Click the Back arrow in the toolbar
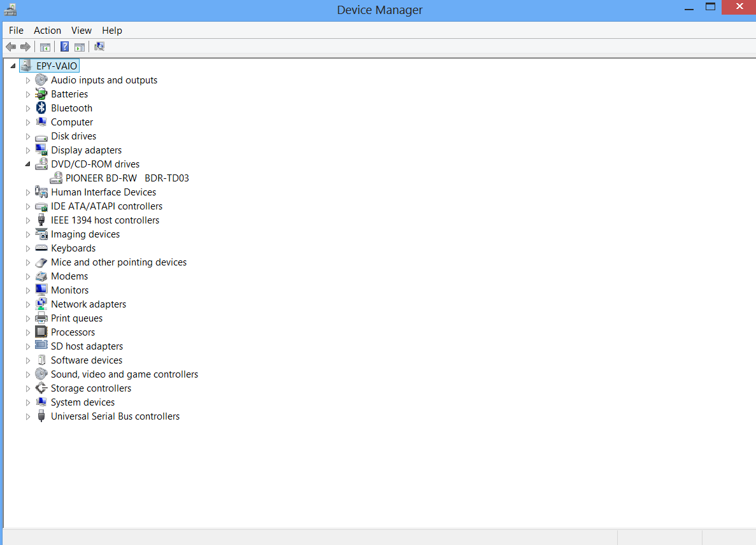The image size is (756, 545). point(11,46)
